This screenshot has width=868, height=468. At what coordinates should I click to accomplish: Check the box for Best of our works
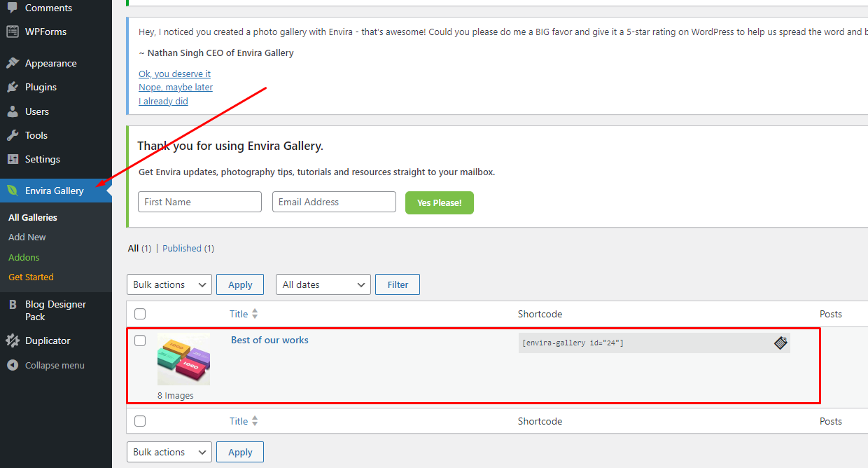pyautogui.click(x=140, y=340)
